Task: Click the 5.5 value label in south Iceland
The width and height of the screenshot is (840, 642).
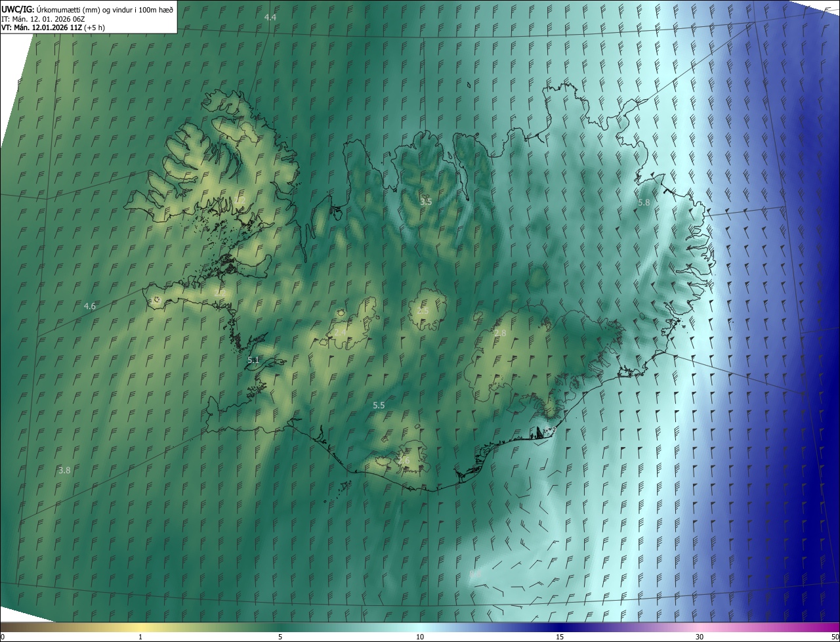Action: pos(379,406)
